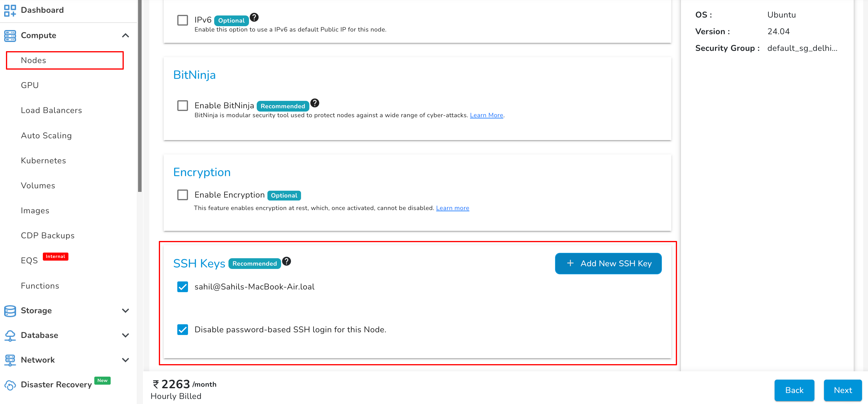
Task: Open the BitNinja Learn More link
Action: click(x=486, y=115)
